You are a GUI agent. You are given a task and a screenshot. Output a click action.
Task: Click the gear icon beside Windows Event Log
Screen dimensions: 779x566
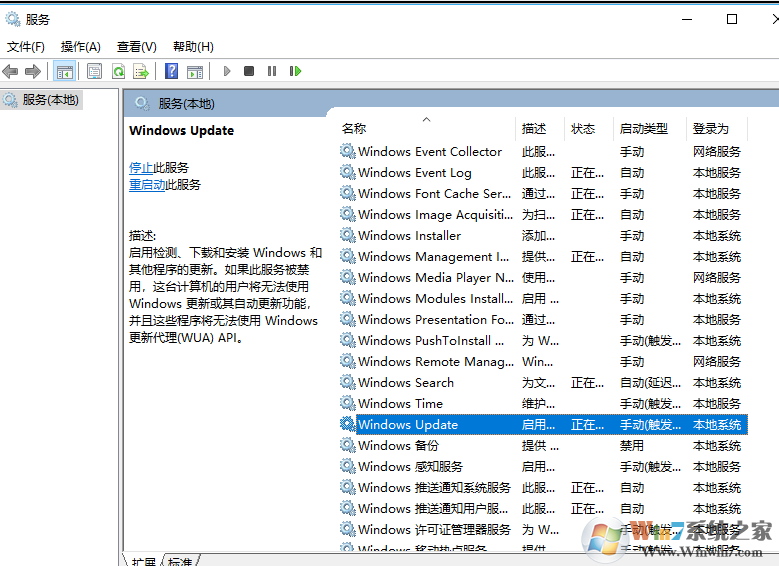[348, 172]
